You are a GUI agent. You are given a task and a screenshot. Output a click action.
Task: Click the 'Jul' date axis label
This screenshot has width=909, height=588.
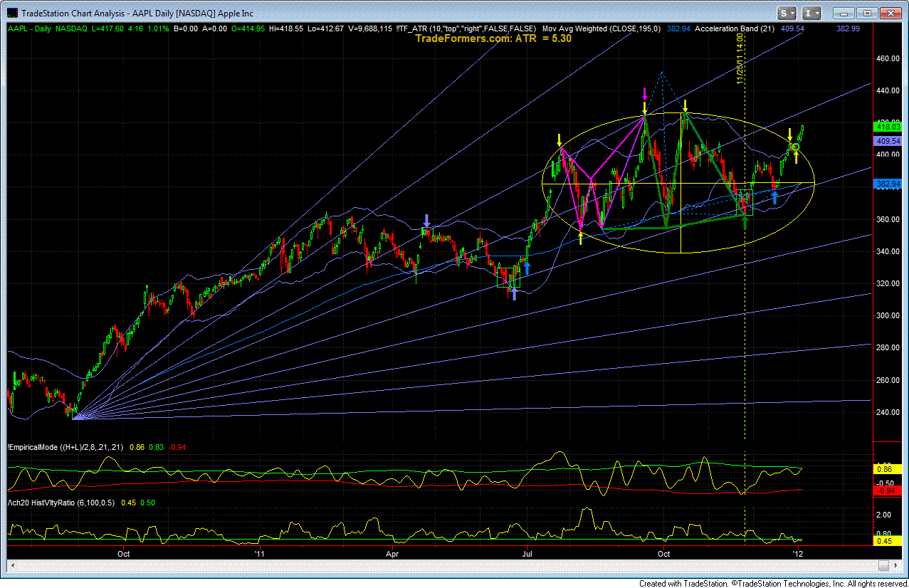(x=527, y=552)
